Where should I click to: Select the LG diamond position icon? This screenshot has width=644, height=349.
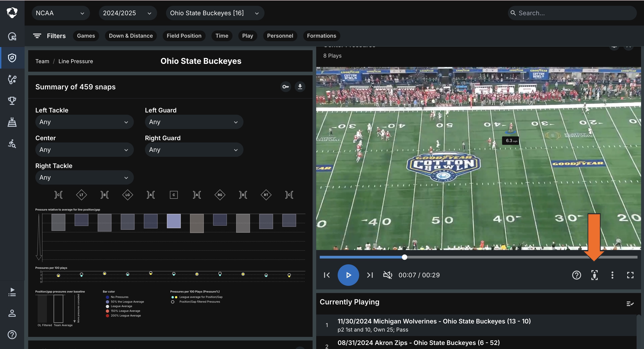[128, 195]
